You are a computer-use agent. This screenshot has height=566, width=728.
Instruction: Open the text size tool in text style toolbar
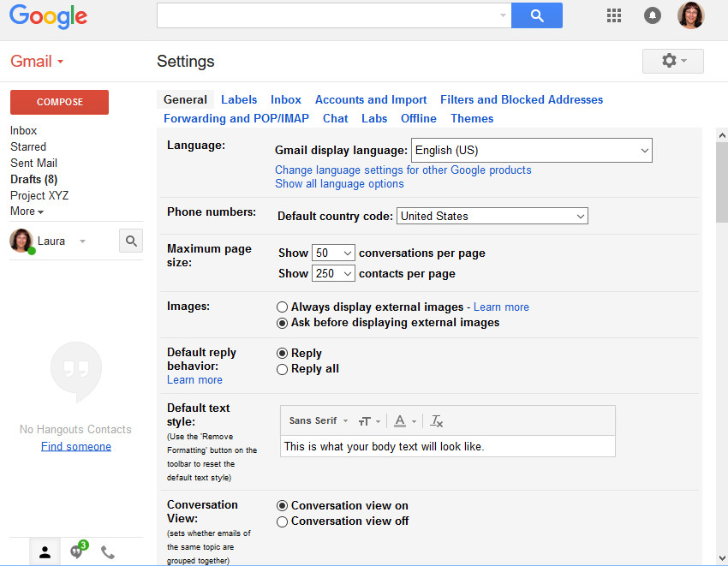click(x=369, y=421)
